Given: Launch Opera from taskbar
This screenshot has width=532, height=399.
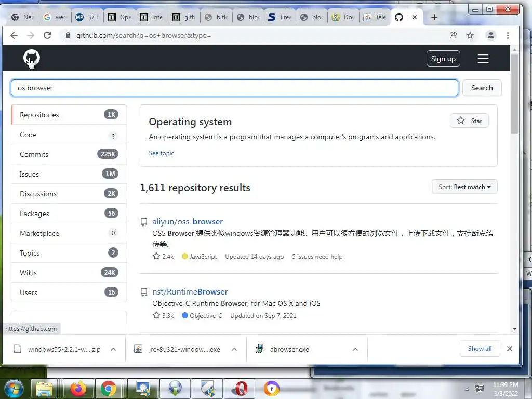Looking at the screenshot, I should tap(240, 389).
